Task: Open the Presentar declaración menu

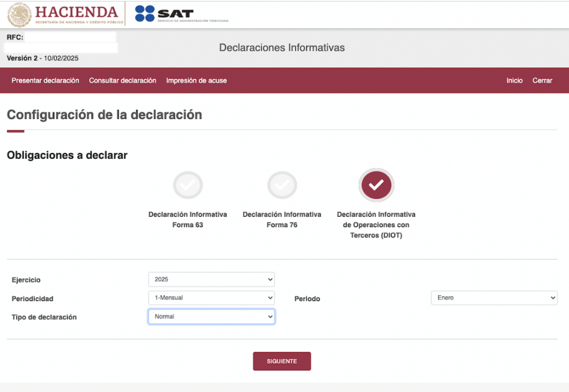Action: tap(46, 81)
